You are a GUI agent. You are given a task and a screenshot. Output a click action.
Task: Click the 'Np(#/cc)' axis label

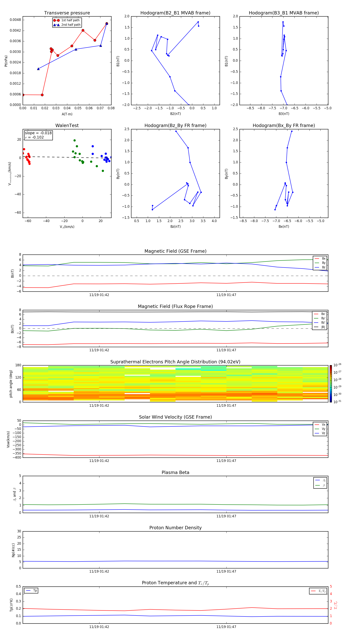coord(13,550)
